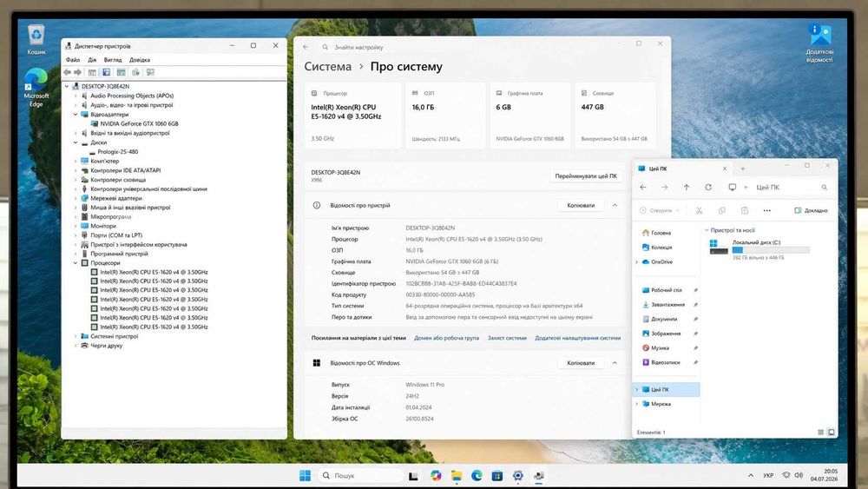
Task: Click the Copy icon in Explorer toolbar
Action: [x=722, y=210]
